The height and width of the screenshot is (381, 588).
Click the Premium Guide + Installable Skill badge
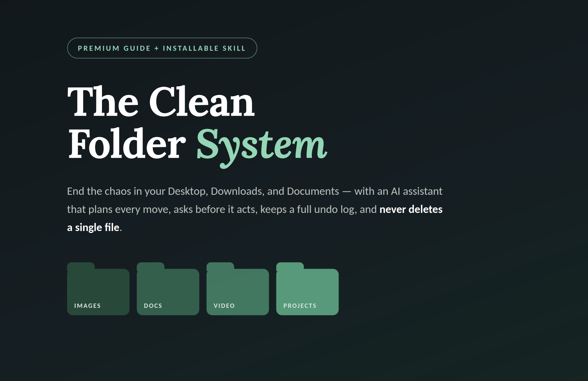click(162, 48)
